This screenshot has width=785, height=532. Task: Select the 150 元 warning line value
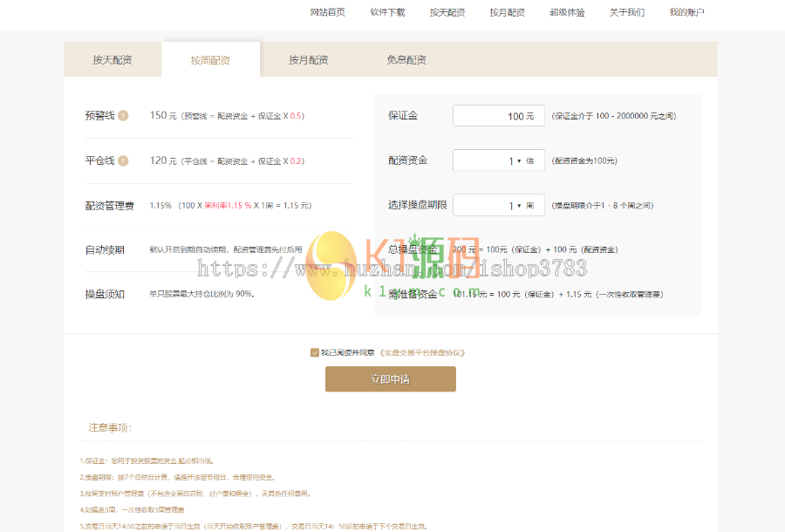163,115
